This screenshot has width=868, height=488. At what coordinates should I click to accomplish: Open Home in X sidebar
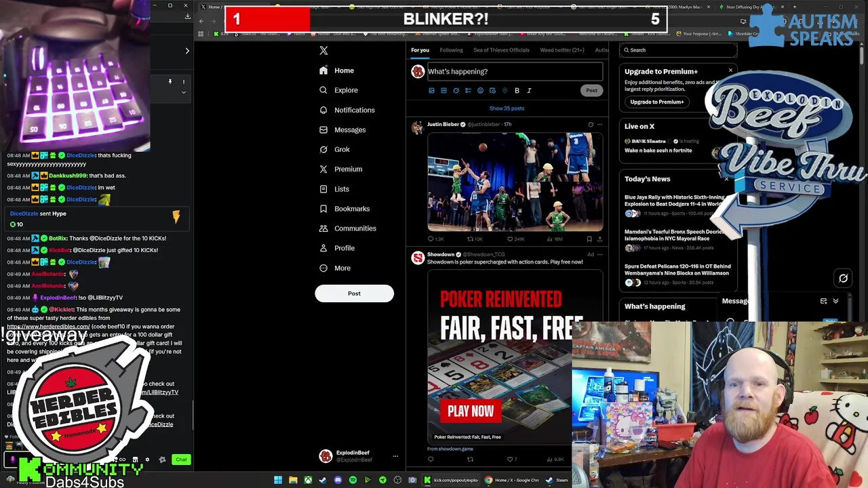click(336, 70)
